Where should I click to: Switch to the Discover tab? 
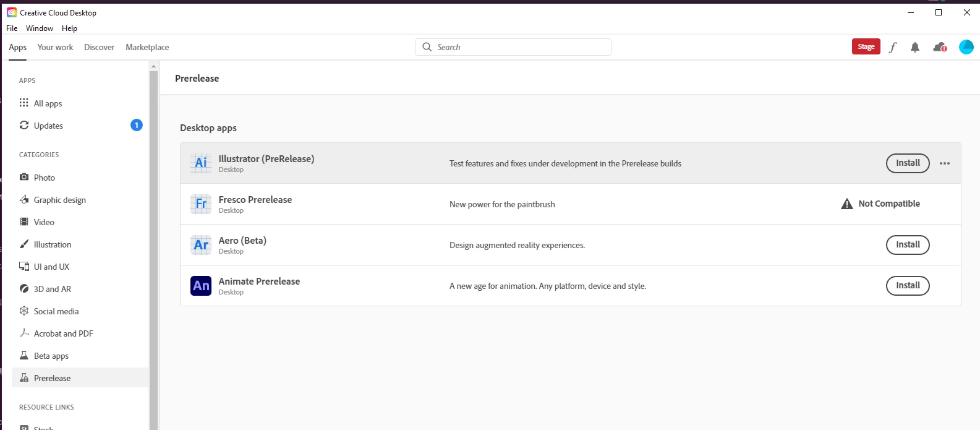[x=99, y=47]
